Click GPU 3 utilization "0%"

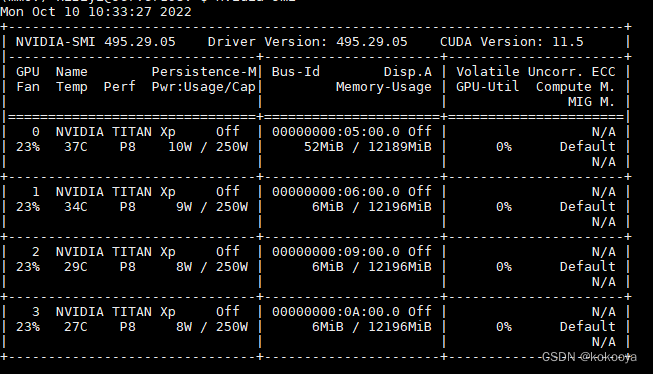click(x=503, y=327)
